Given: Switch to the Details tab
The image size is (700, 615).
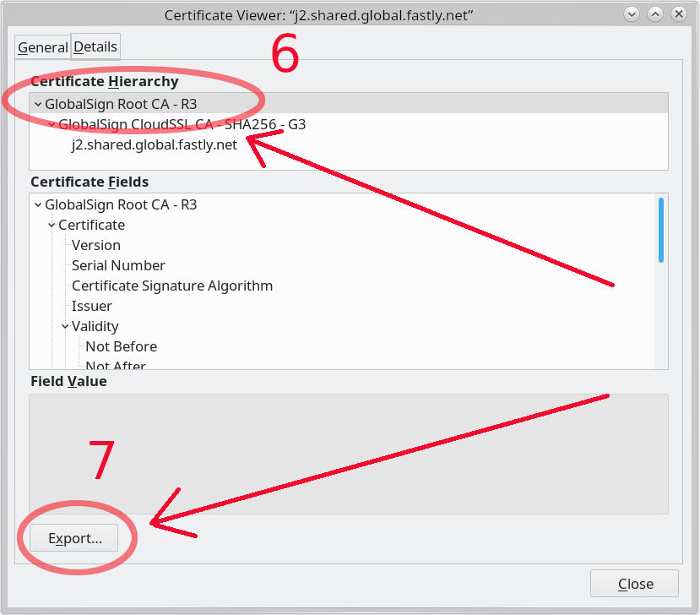Looking at the screenshot, I should (x=95, y=46).
